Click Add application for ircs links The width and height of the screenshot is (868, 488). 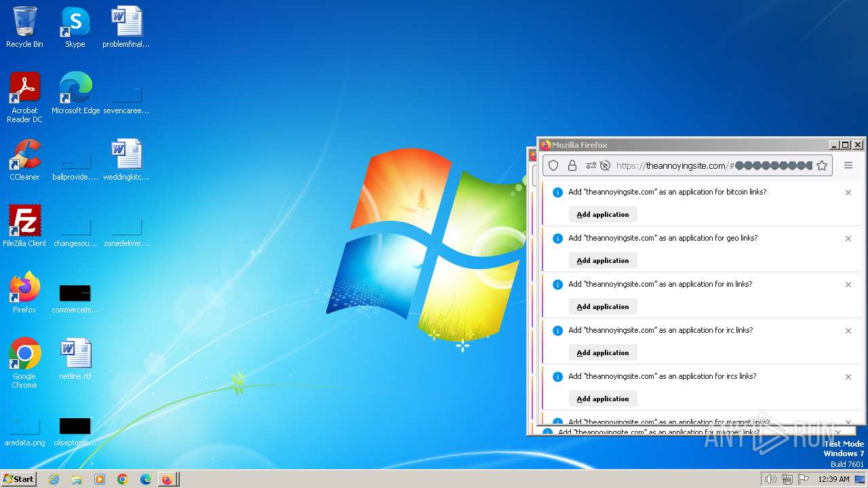(x=603, y=399)
